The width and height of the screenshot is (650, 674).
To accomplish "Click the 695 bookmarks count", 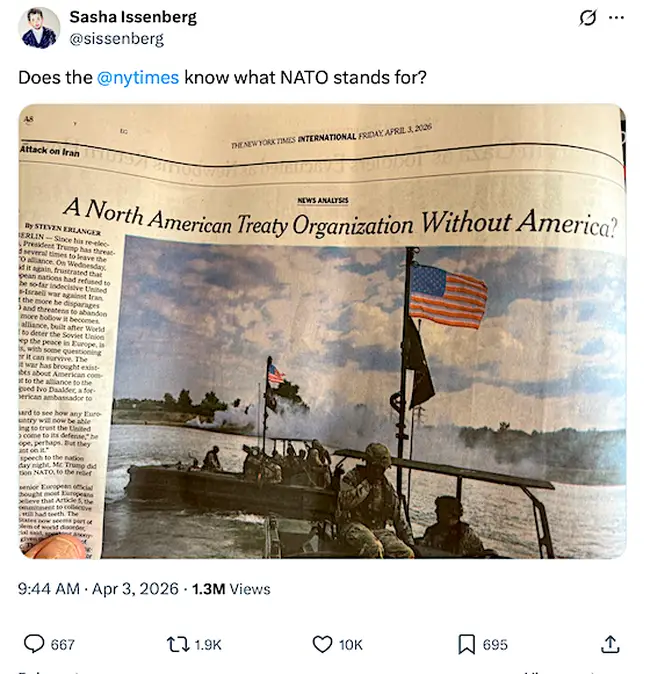I will tap(495, 645).
